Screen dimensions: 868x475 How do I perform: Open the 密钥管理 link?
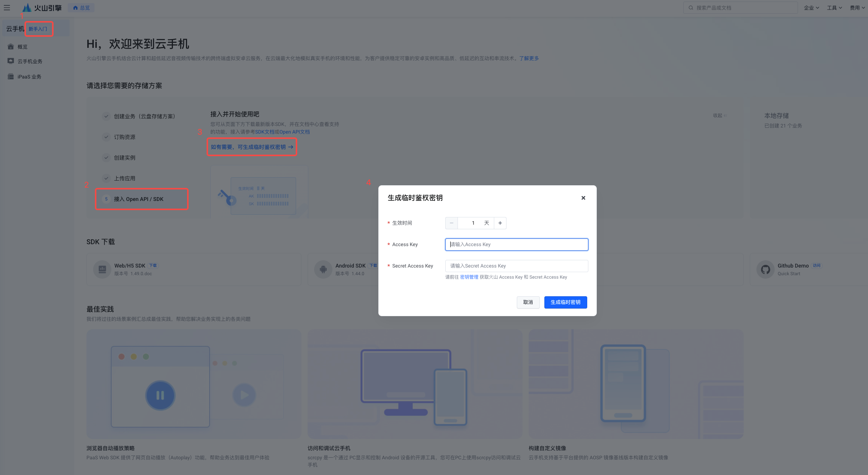pos(469,277)
